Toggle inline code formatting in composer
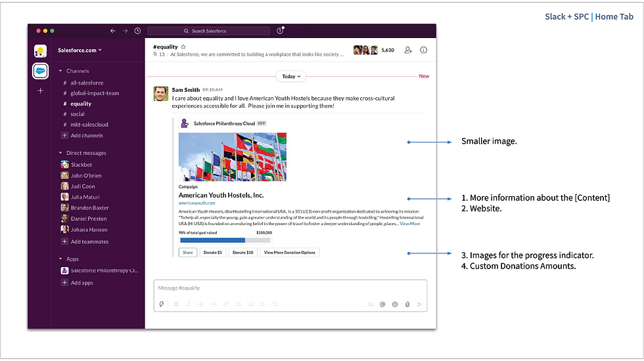This screenshot has height=361, width=644. click(213, 304)
